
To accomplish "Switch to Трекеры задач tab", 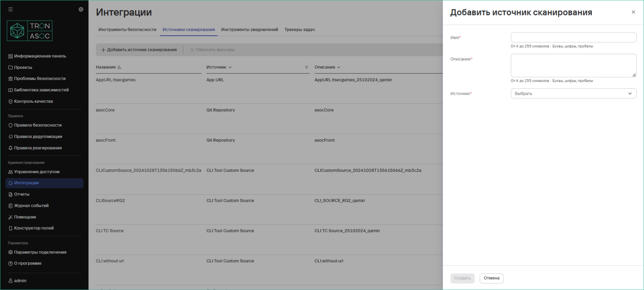I will pyautogui.click(x=299, y=30).
